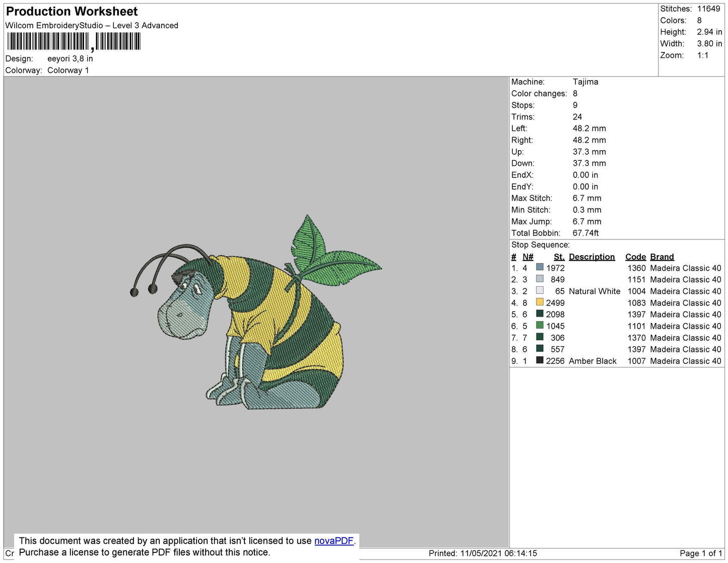The image size is (728, 563).
Task: Select the Max Jump value '6.7 mm'
Action: tap(587, 221)
